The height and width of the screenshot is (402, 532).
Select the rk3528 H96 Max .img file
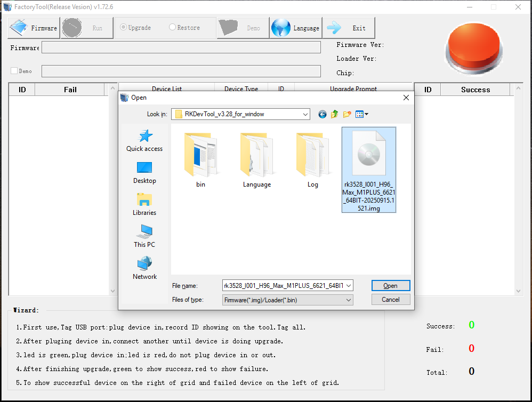coord(368,170)
